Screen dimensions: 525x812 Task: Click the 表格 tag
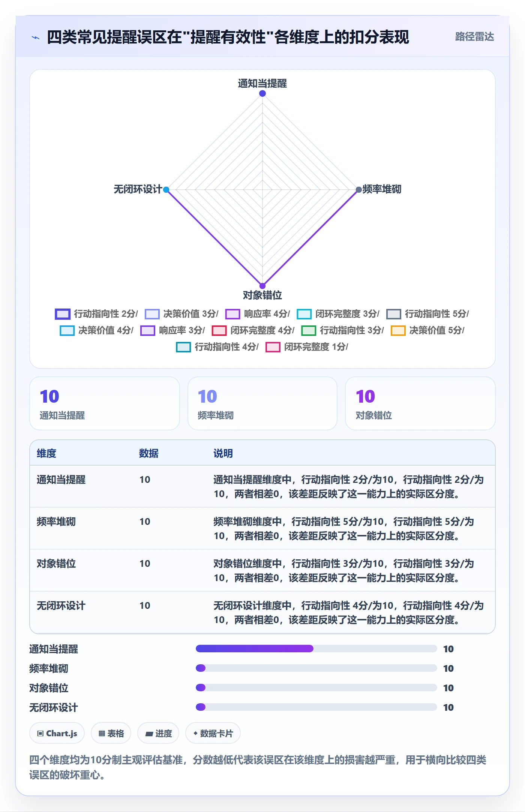coord(111,733)
